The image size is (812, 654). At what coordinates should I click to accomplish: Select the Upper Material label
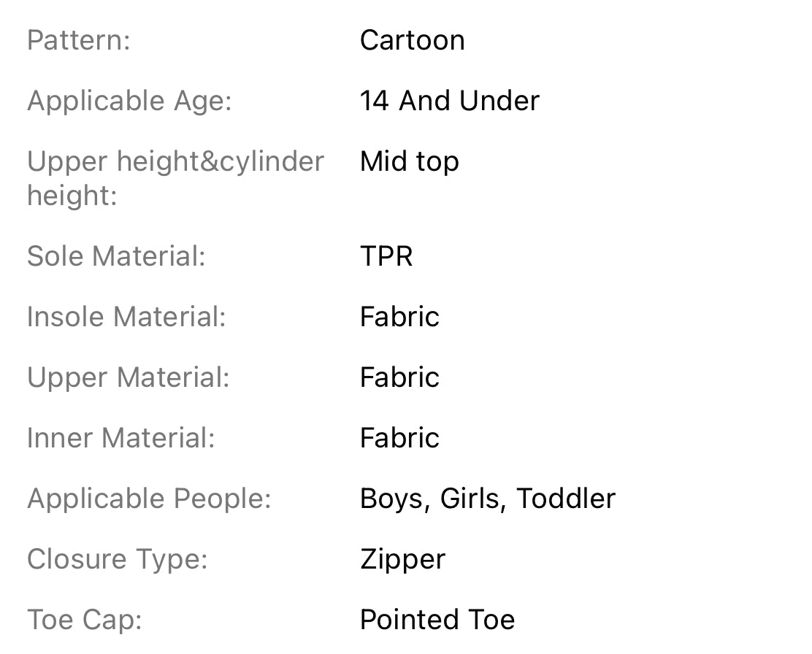click(128, 378)
